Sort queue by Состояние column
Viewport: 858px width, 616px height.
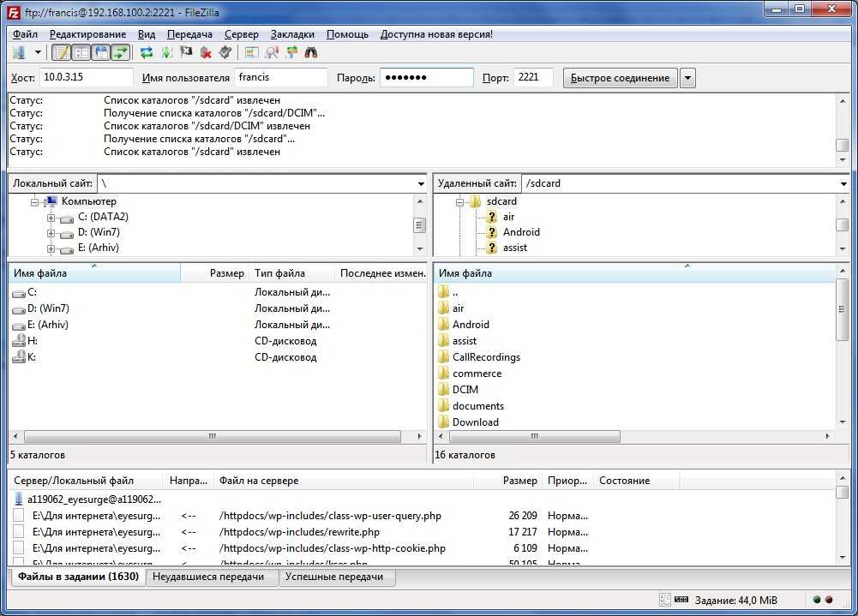tap(637, 481)
